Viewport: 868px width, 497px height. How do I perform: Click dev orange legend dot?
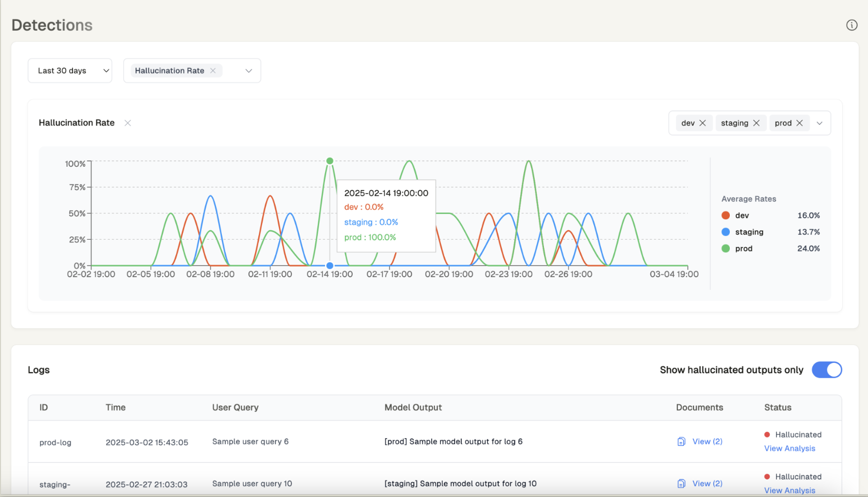725,215
